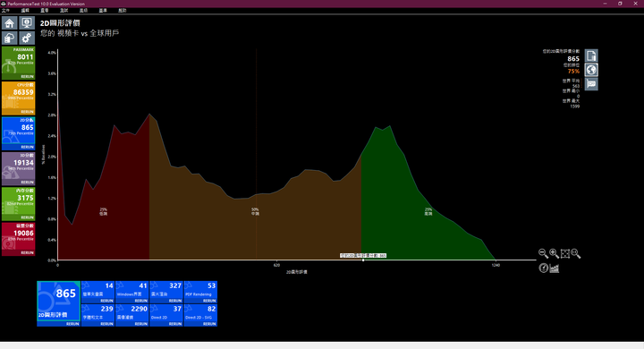Rerun the Windows interface test
Image resolution: width=644 pixels, height=349 pixels.
point(141,301)
